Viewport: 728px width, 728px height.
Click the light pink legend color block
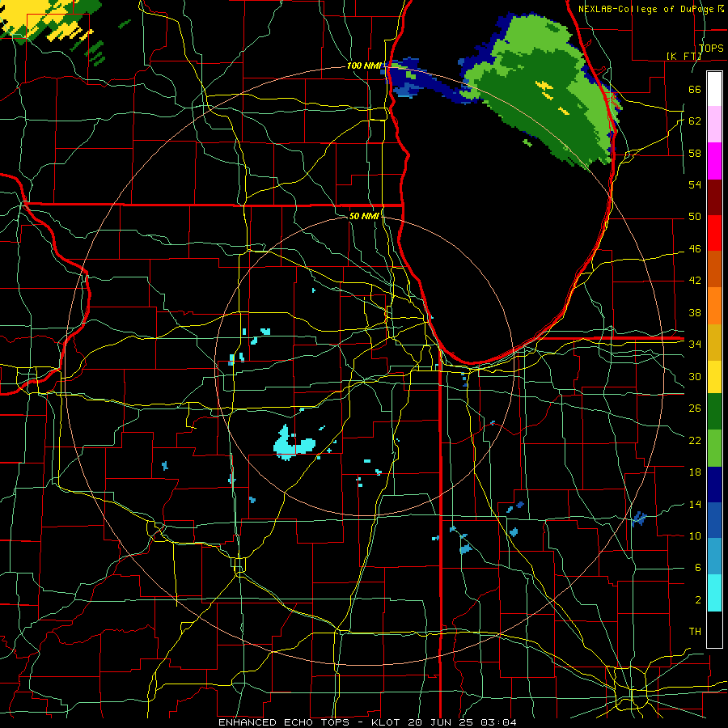[714, 125]
